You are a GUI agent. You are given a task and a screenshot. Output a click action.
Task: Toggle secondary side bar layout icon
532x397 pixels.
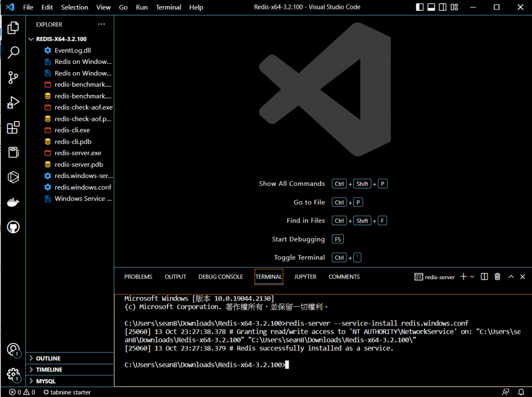click(443, 7)
